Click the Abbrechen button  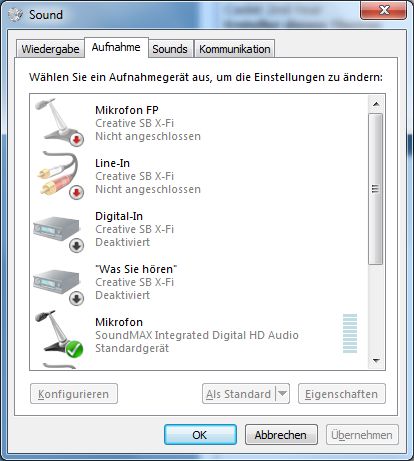[281, 435]
